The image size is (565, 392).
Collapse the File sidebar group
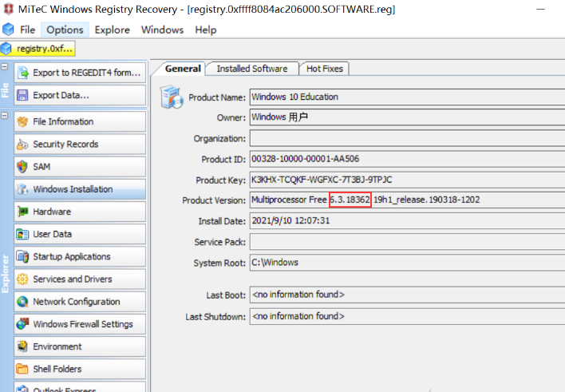click(5, 67)
